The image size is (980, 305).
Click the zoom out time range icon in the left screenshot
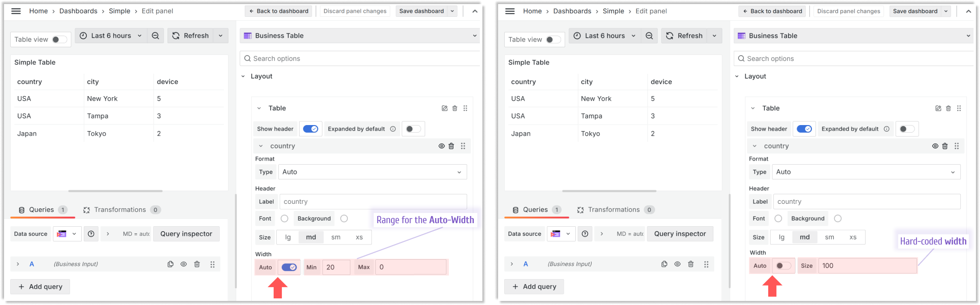tap(155, 36)
